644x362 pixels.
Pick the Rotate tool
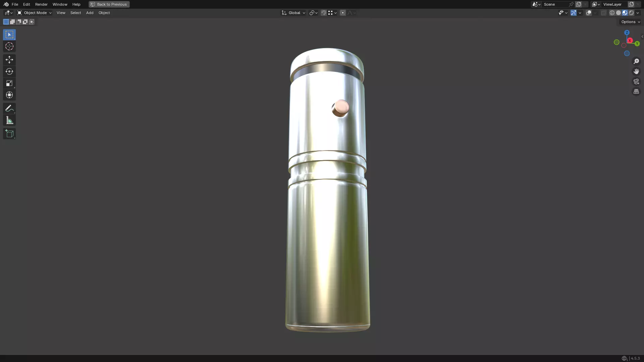tap(9, 71)
